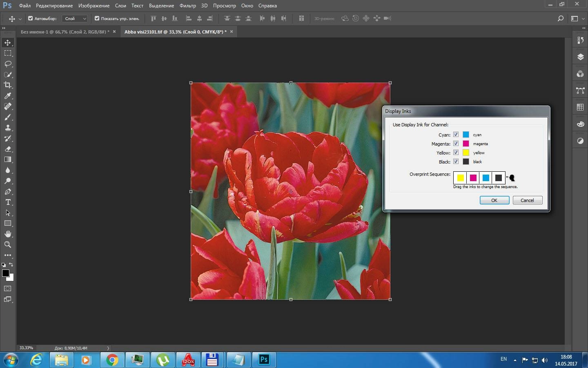Click the foreground color swatch
The width and height of the screenshot is (588, 368).
coord(6,273)
